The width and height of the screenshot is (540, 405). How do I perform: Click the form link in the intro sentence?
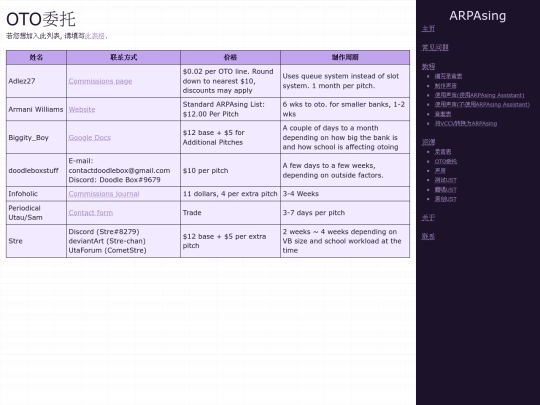tap(95, 36)
